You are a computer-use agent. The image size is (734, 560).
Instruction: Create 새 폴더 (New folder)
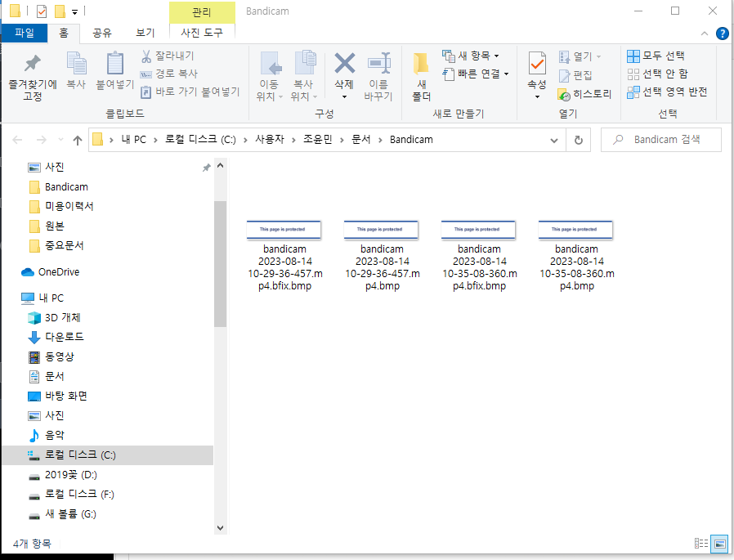pyautogui.click(x=421, y=77)
